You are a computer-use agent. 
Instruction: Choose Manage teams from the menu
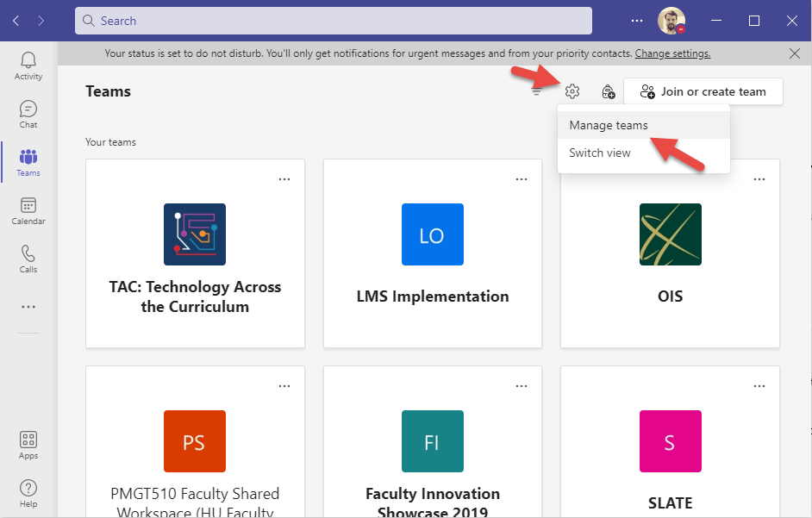[644, 125]
